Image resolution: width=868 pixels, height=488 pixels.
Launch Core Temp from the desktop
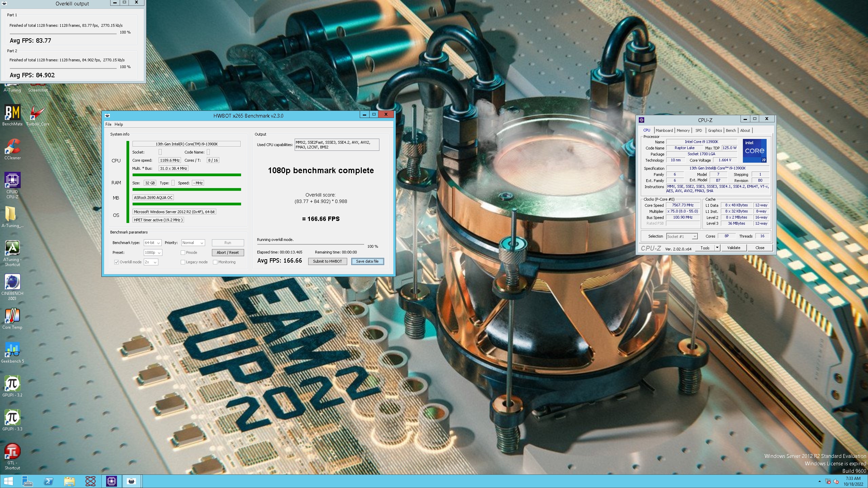click(12, 319)
